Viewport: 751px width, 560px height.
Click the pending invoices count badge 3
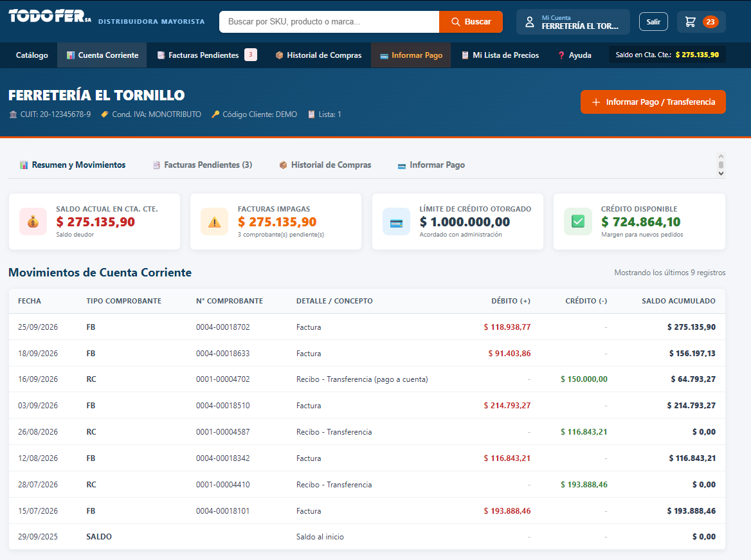pyautogui.click(x=251, y=55)
